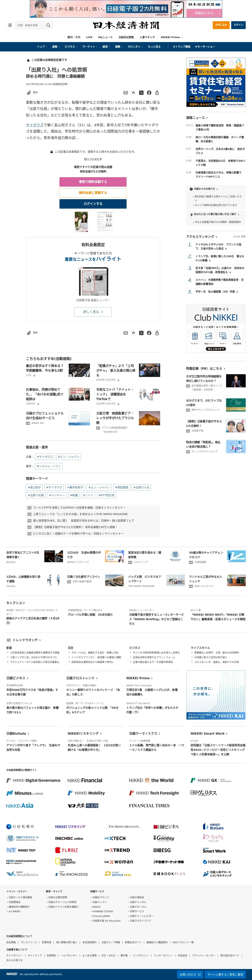Image resolution: width=252 pixels, height=980 pixels.
Task: Expand the 速報 navigation dropdown
Action: tap(56, 47)
